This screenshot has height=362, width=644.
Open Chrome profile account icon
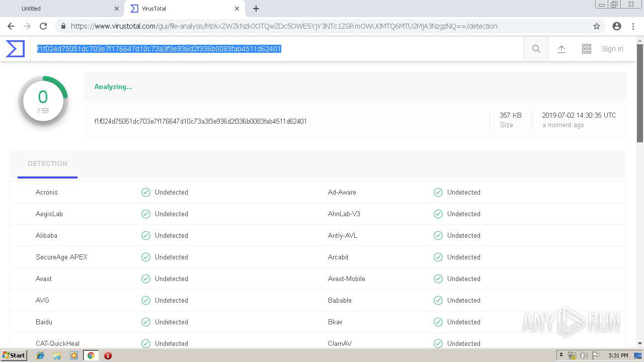(x=617, y=26)
